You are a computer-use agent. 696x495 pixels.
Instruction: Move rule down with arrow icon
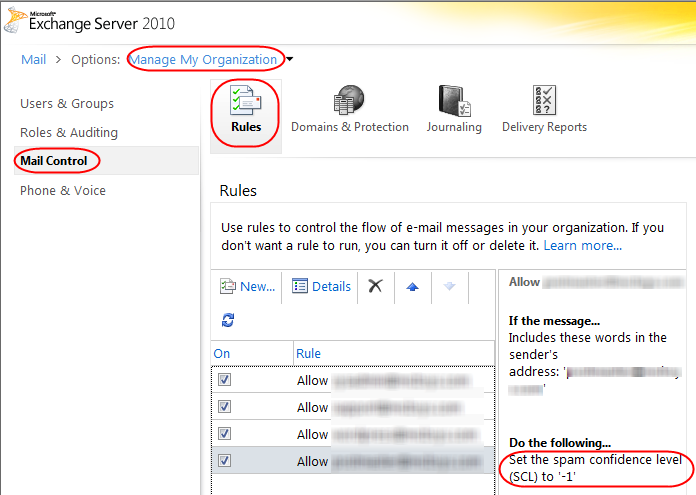point(449,286)
